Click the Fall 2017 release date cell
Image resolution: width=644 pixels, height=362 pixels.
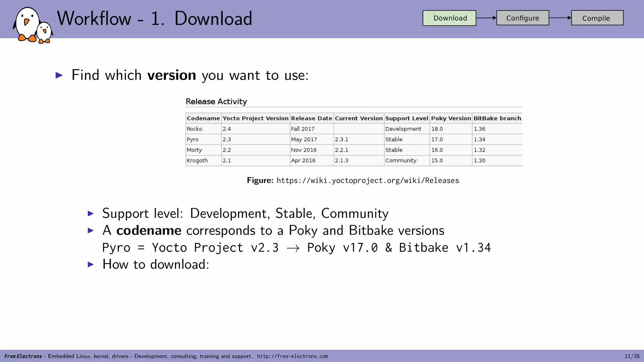click(x=312, y=129)
